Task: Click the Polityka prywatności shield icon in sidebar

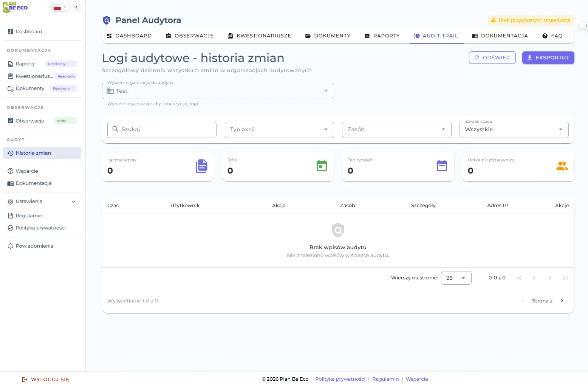Action: 10,228
